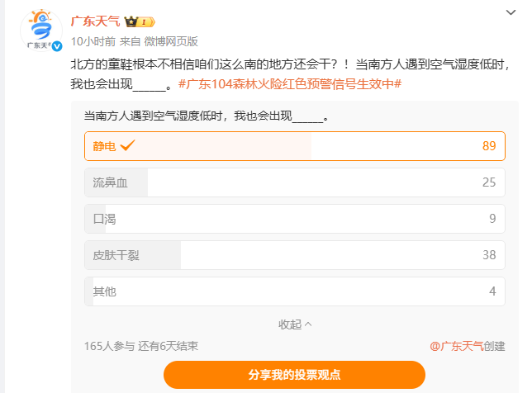Select the 静电 poll option

tap(294, 146)
